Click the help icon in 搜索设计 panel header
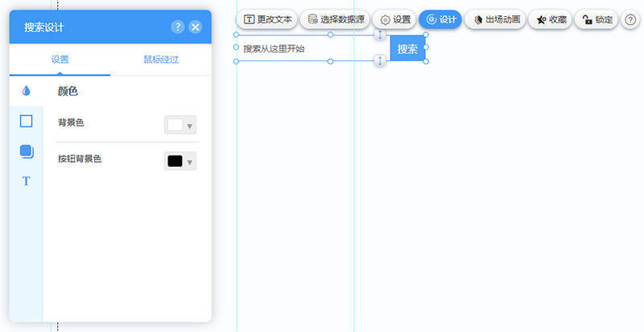This screenshot has width=644, height=332. [177, 27]
